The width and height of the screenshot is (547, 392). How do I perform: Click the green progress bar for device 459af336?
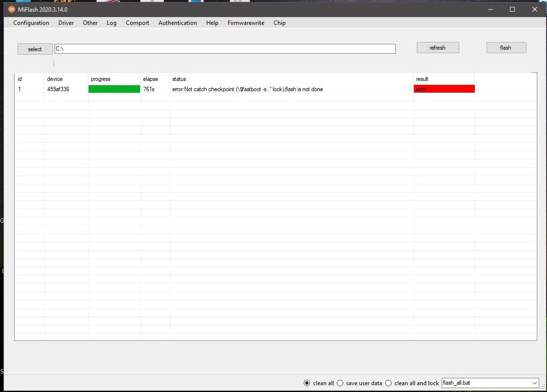114,89
